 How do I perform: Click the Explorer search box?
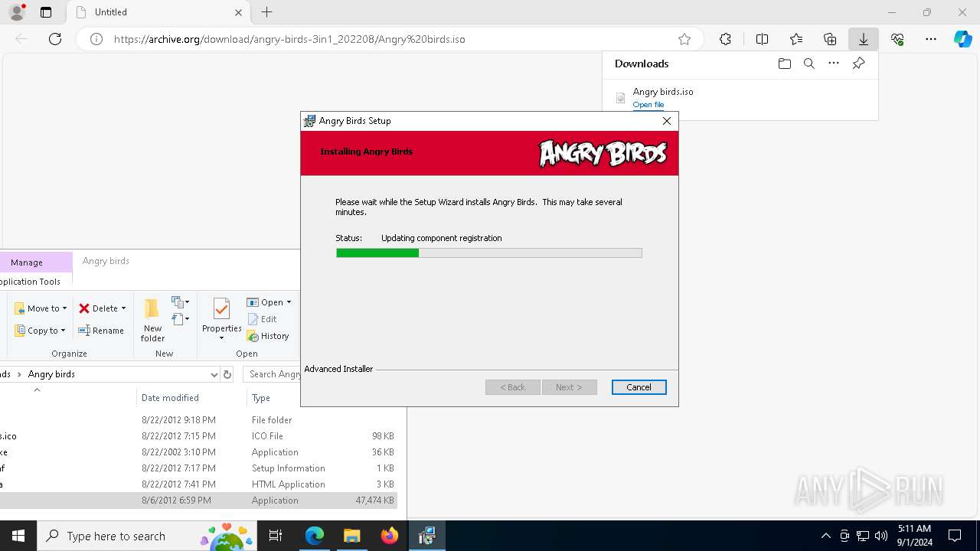(x=273, y=374)
